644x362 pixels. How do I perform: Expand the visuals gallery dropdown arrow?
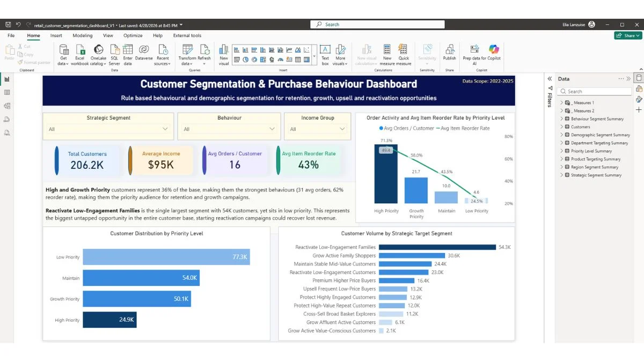pyautogui.click(x=314, y=55)
